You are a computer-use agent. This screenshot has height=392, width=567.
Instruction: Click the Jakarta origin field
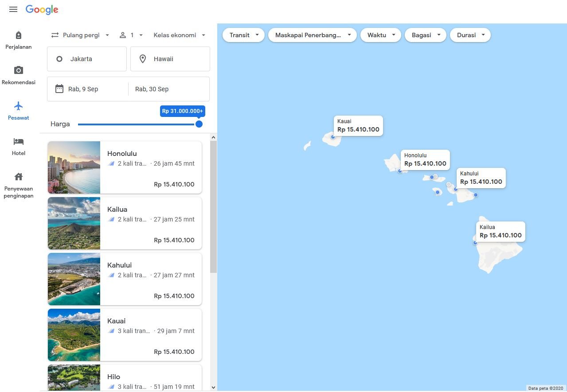(87, 59)
